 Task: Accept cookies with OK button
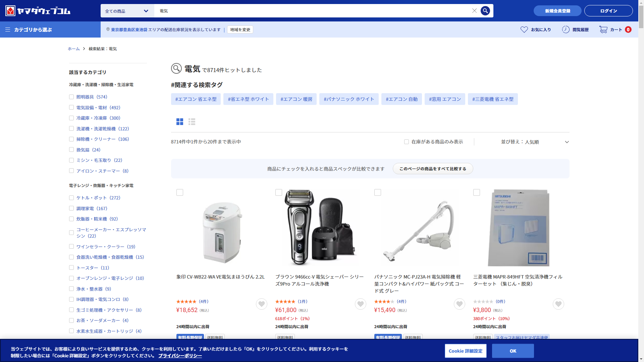click(x=513, y=351)
